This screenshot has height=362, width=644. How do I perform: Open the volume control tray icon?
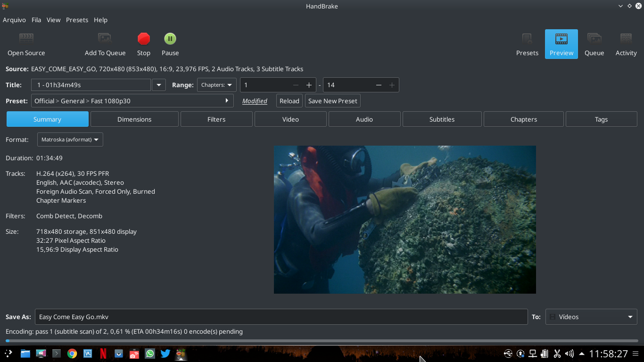[569, 354]
